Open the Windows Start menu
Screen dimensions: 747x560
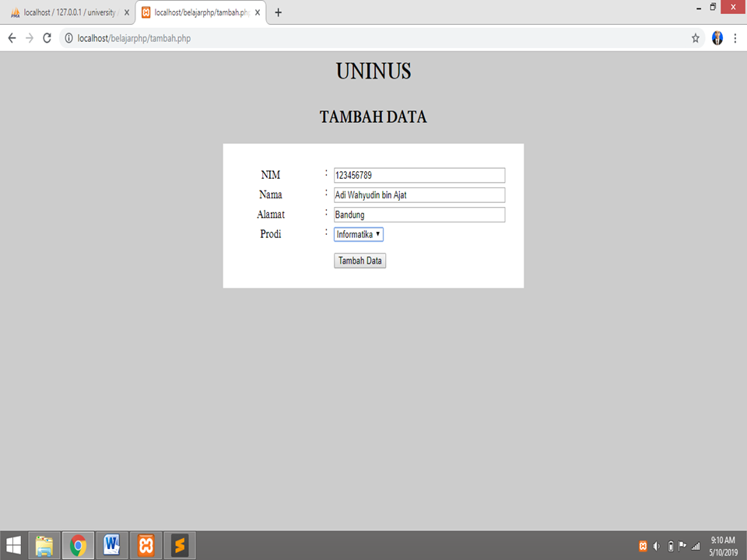tap(13, 545)
